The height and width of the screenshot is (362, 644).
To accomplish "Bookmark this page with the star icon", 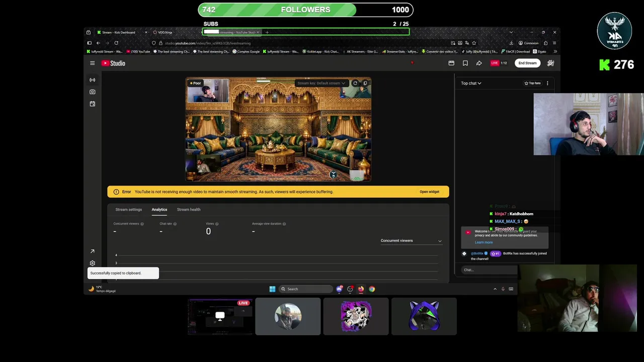I will 474,43.
